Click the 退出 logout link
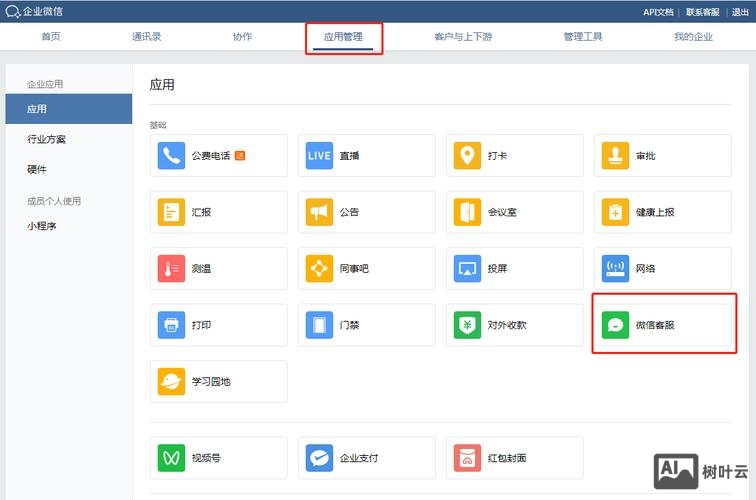Viewport: 756px width, 500px height. 740,12
